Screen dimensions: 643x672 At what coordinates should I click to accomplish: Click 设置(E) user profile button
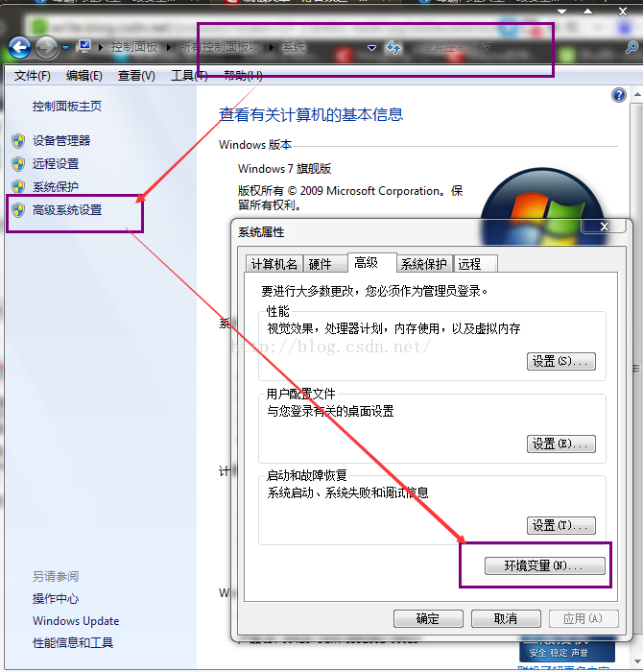click(560, 444)
